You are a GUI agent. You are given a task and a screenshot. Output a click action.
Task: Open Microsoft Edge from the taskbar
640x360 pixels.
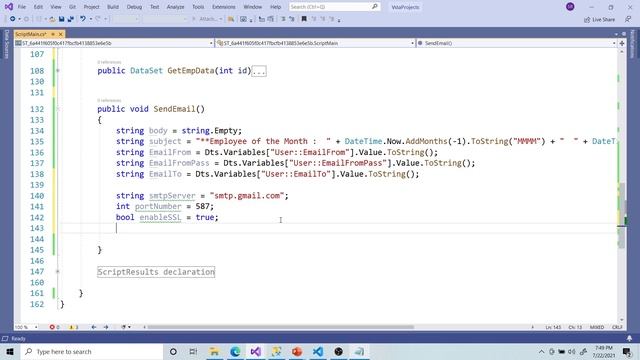(x=235, y=351)
